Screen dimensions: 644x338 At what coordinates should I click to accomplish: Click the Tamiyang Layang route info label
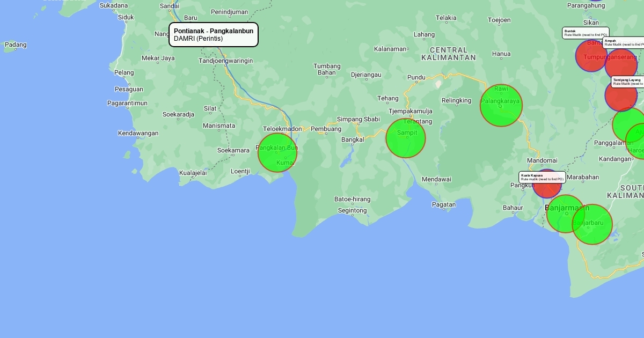pos(627,82)
